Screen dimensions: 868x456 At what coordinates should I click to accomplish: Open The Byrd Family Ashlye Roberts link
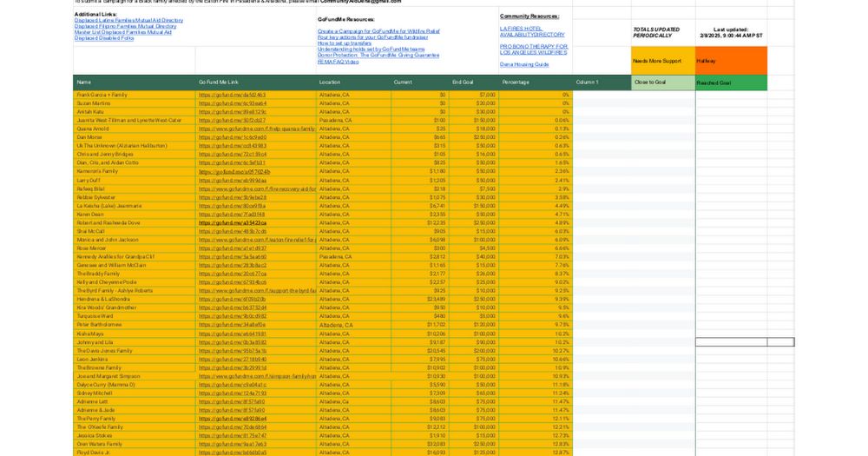[x=257, y=291]
